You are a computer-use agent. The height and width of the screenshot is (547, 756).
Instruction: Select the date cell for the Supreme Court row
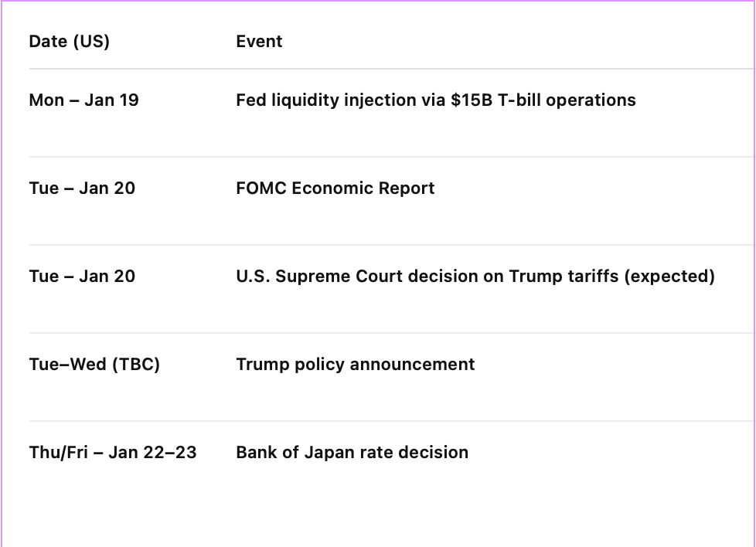[82, 277]
